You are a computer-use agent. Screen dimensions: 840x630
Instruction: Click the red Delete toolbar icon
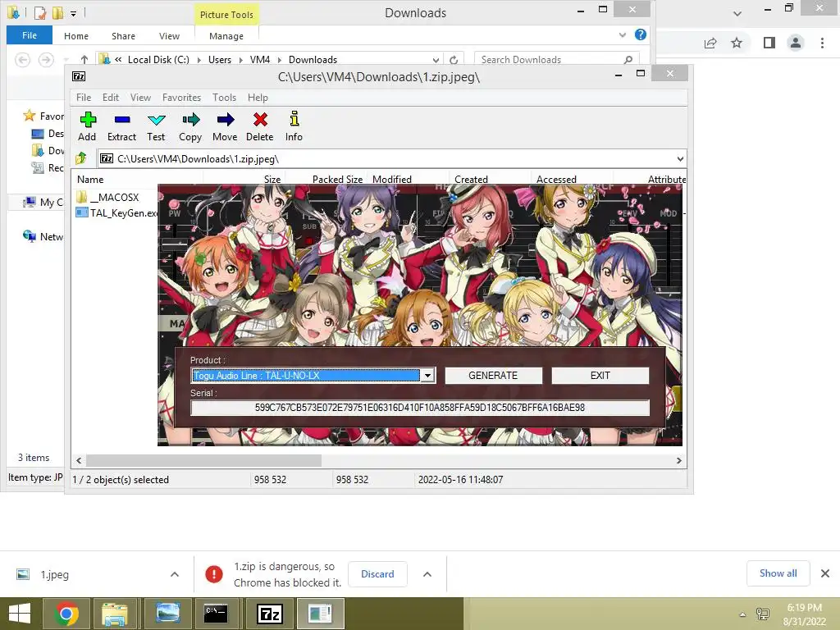260,127
